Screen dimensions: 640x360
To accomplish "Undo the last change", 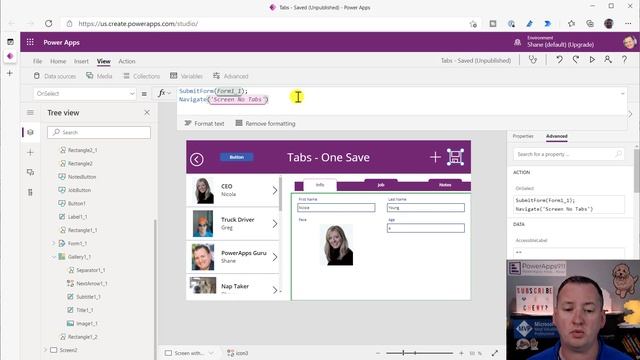I will click(559, 60).
